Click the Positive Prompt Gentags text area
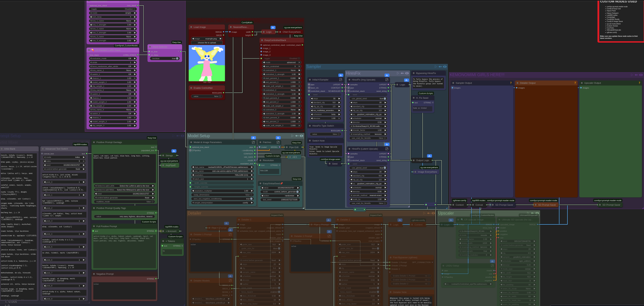This screenshot has width=644, height=306. coord(124,168)
